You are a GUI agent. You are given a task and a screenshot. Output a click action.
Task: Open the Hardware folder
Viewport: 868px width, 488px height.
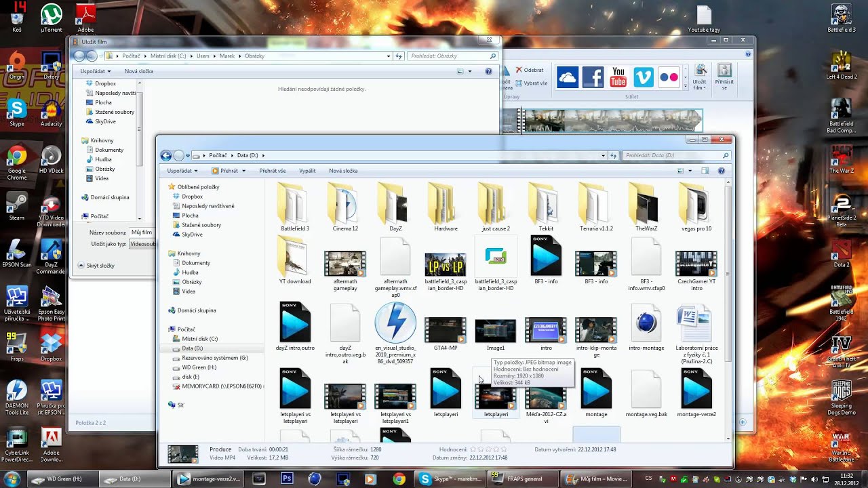446,207
